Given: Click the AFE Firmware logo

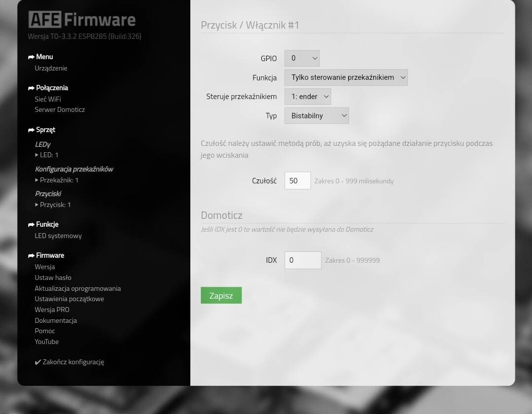Looking at the screenshot, I should (x=82, y=20).
